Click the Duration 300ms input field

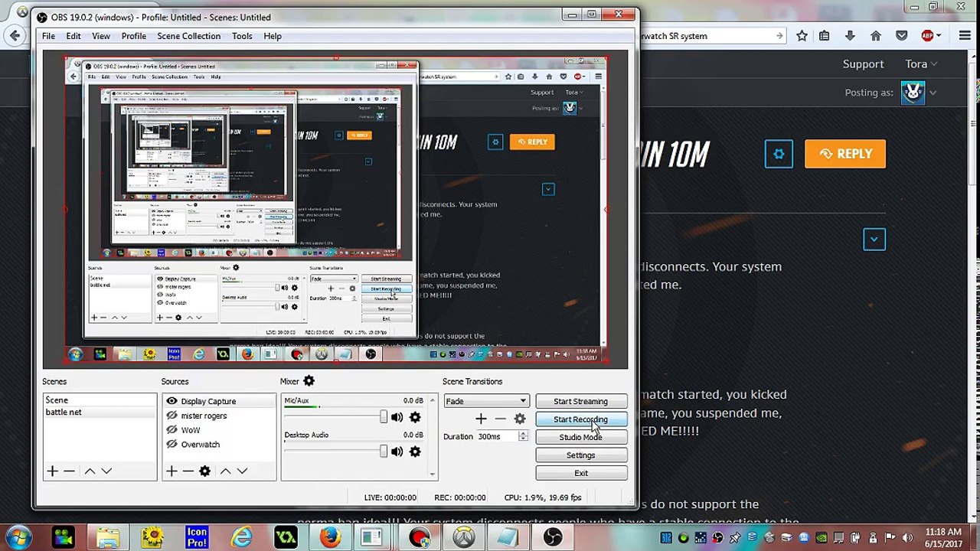coord(497,436)
